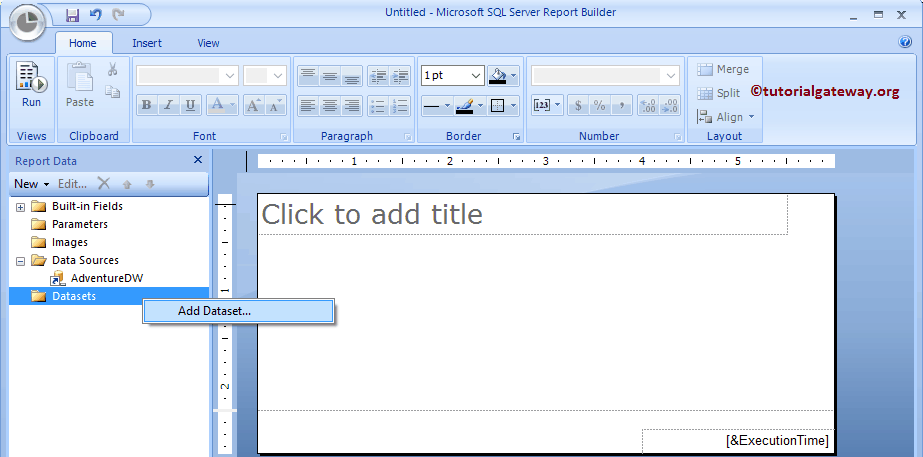Apply percent number format
Image resolution: width=923 pixels, height=457 pixels.
coord(600,105)
